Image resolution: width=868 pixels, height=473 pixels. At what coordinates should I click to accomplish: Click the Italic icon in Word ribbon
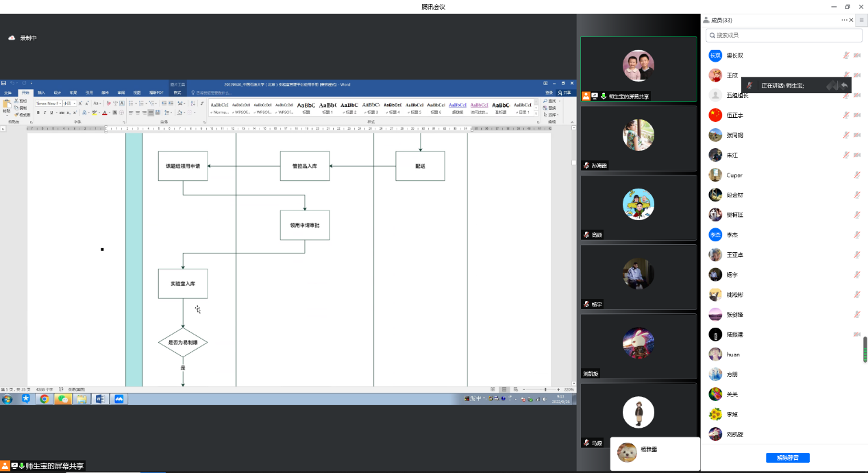tap(45, 112)
